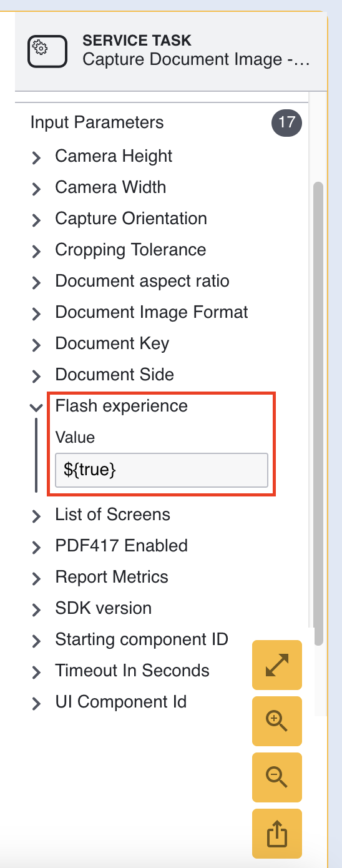Expand the Camera Width chevron
The height and width of the screenshot is (868, 342).
point(36,188)
